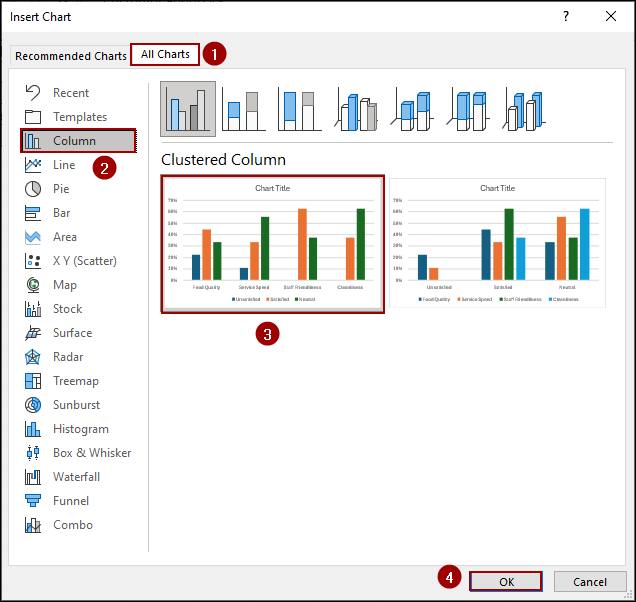
Task: Choose the 3-D Stacked Column icon
Action: click(413, 109)
